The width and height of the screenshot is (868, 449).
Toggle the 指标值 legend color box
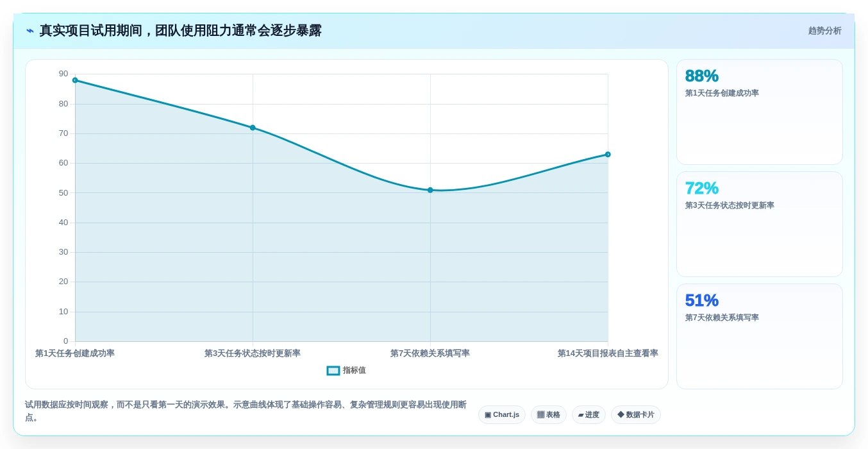point(333,371)
